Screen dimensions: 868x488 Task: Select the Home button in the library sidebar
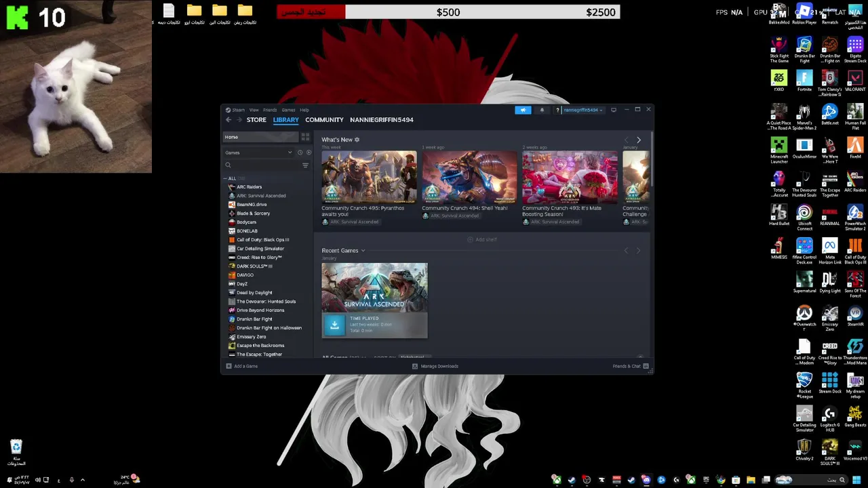261,137
